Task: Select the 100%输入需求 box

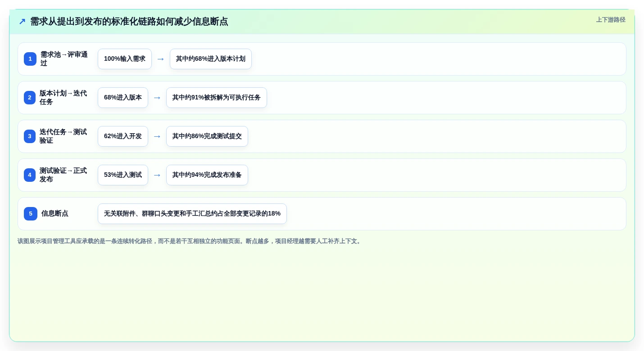Action: pos(125,59)
